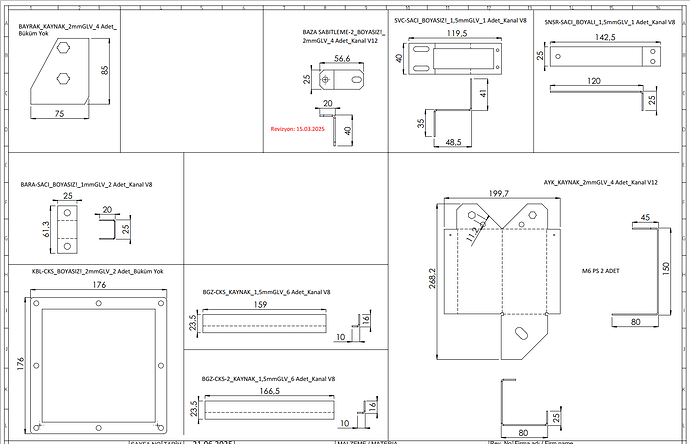The height and width of the screenshot is (444, 690).
Task: Select the 199,7 dimension on AYK_KAYNAK
Action: (x=497, y=194)
